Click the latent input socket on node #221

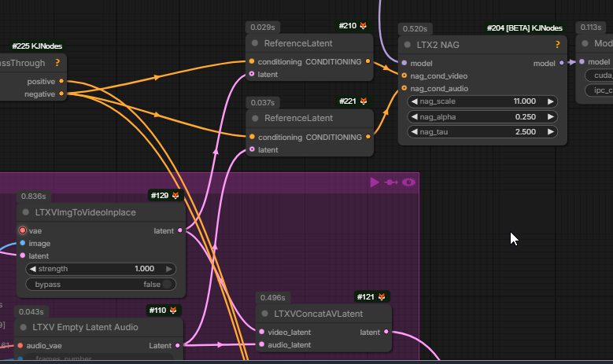coord(252,149)
